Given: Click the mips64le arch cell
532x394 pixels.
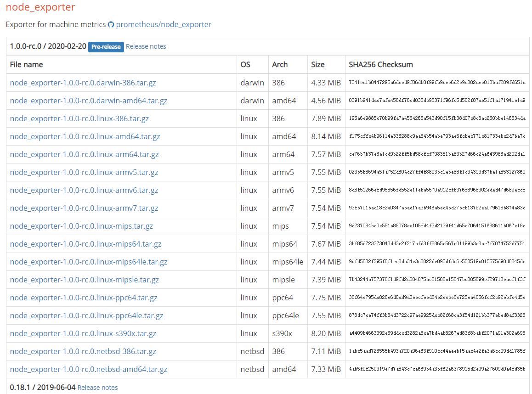Looking at the screenshot, I should click(x=288, y=262).
